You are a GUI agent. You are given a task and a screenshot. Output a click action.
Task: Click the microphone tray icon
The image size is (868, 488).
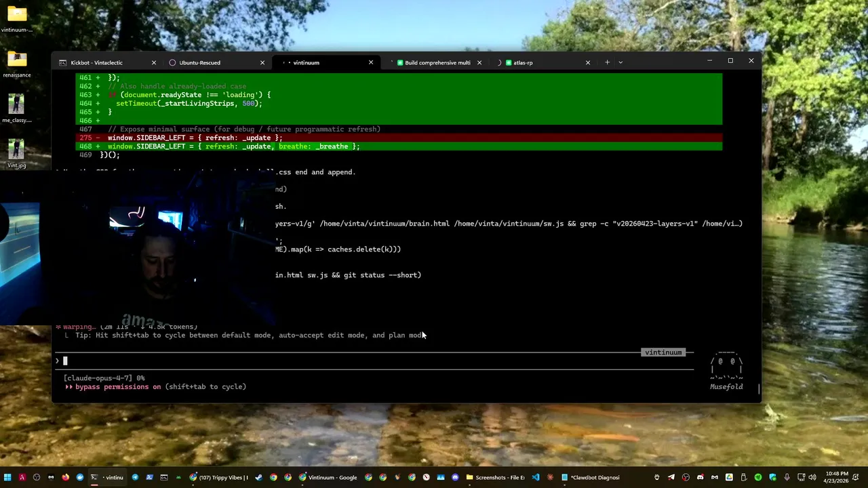tap(787, 477)
